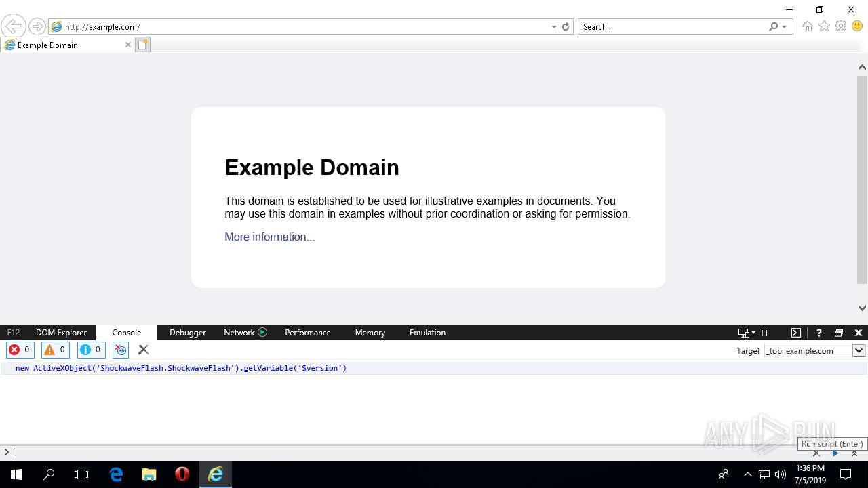Click the Target combo box showing _top: example.com
This screenshot has width=868, height=488.
[x=814, y=350]
